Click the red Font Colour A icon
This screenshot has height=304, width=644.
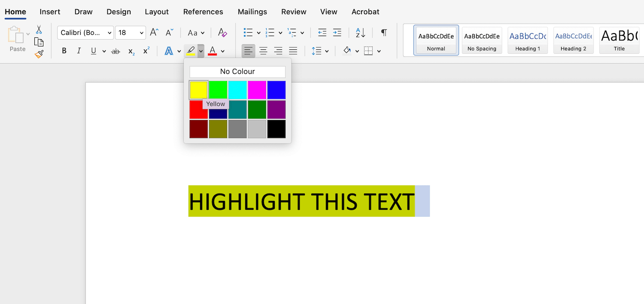pyautogui.click(x=212, y=51)
